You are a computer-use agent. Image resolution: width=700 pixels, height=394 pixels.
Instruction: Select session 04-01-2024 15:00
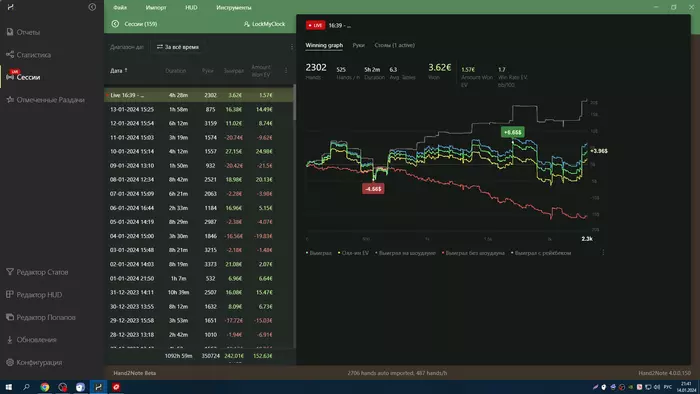click(199, 236)
